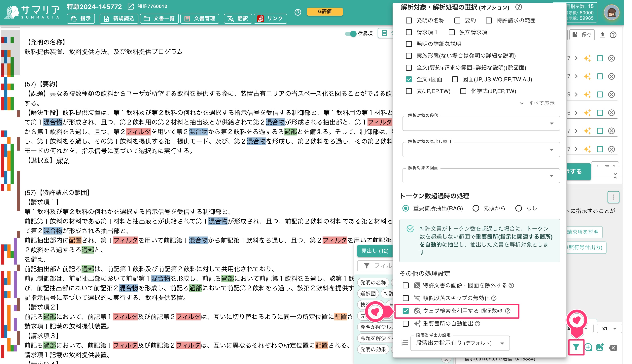Click the G評価 button
This screenshot has width=632, height=364.
(325, 12)
